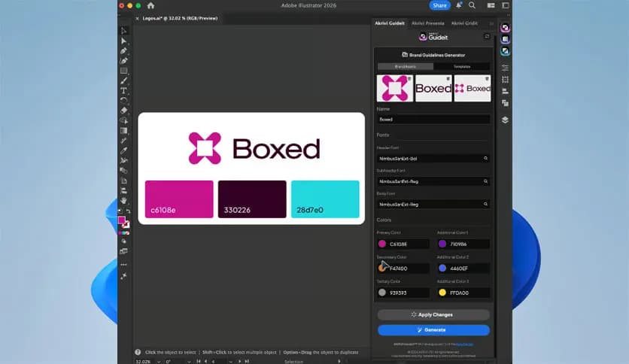Open the zoom level dropdown
Image resolution: width=629 pixels, height=364 pixels.
159,362
